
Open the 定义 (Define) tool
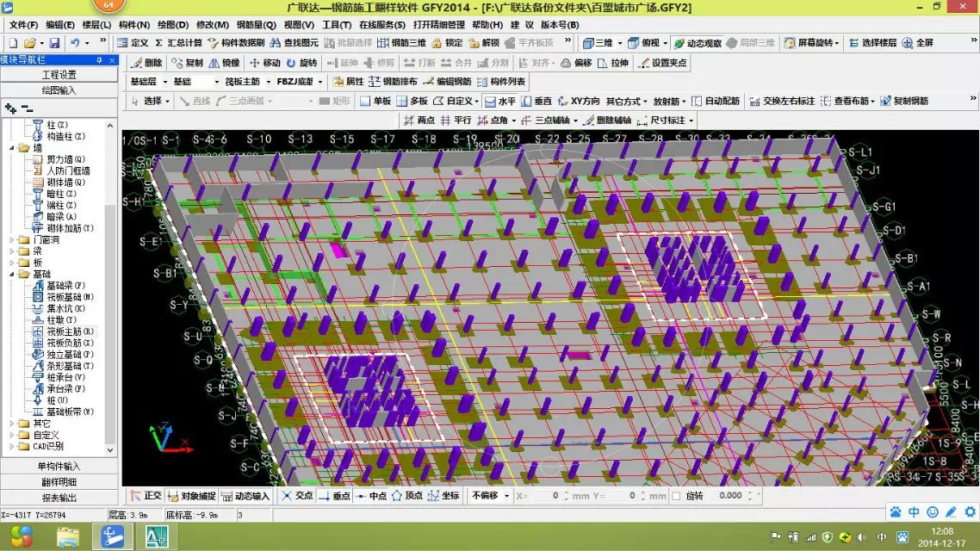(133, 43)
